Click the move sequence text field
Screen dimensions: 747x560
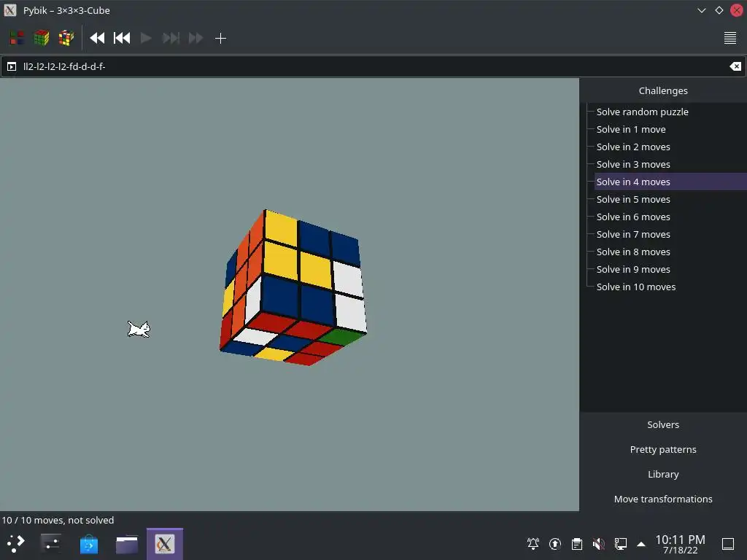371,66
